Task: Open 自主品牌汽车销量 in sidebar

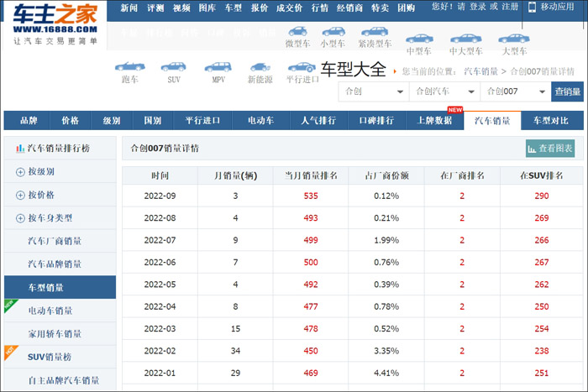Action: tap(64, 381)
